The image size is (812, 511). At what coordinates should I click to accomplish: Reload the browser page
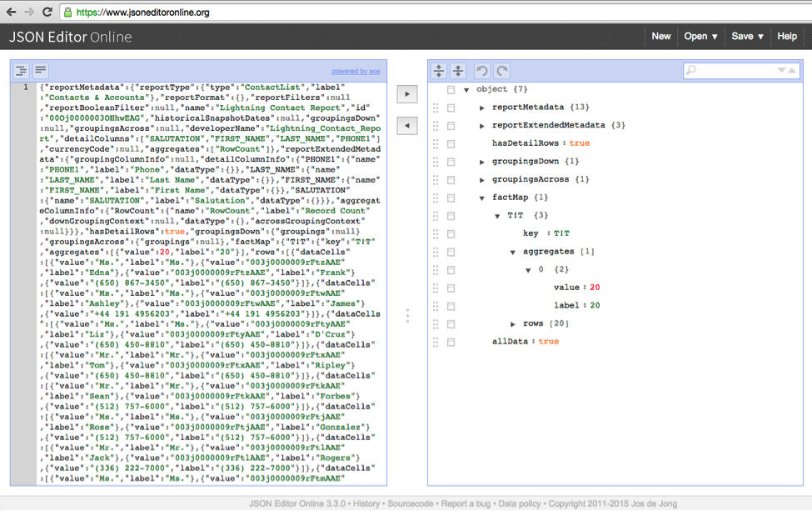(47, 12)
